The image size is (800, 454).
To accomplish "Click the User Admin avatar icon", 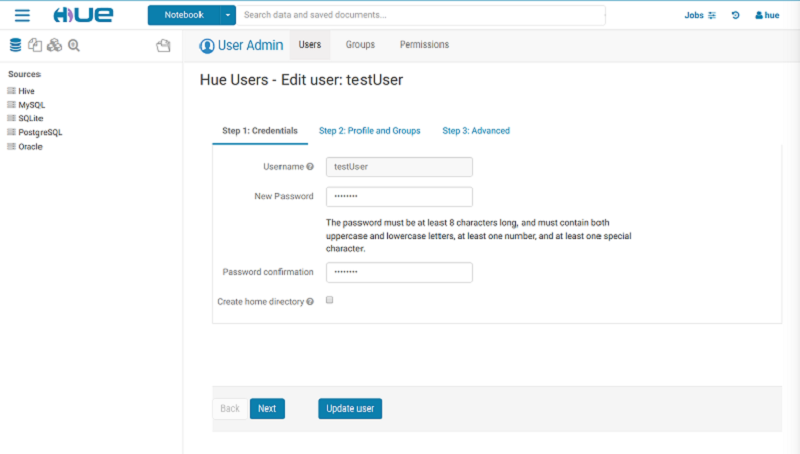I will tap(207, 46).
